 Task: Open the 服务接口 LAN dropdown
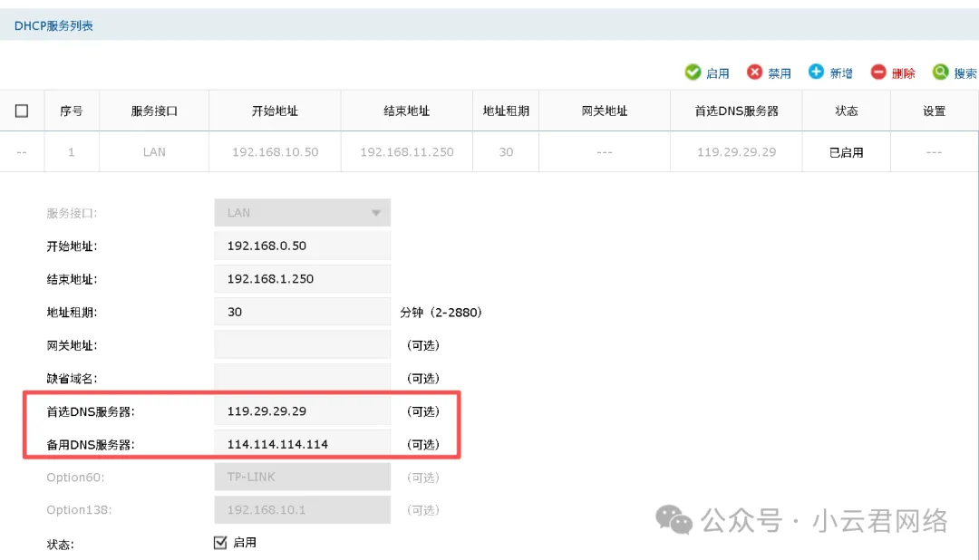(x=302, y=213)
